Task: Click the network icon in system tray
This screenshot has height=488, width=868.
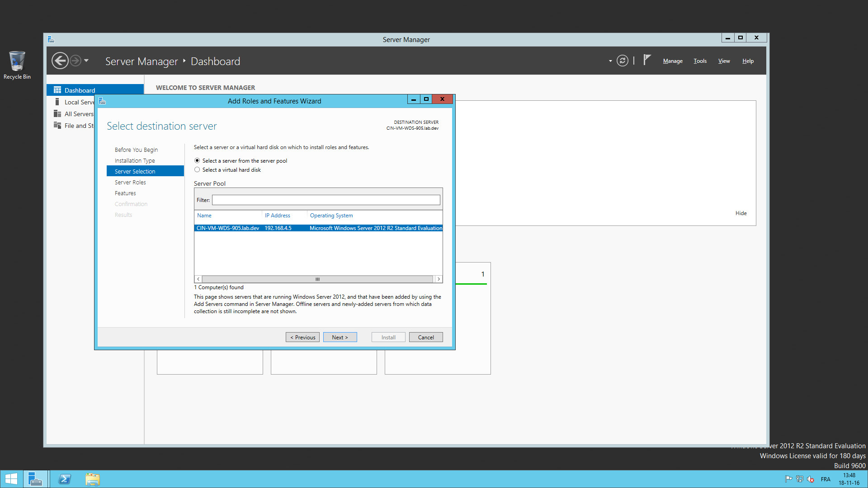Action: (x=799, y=479)
